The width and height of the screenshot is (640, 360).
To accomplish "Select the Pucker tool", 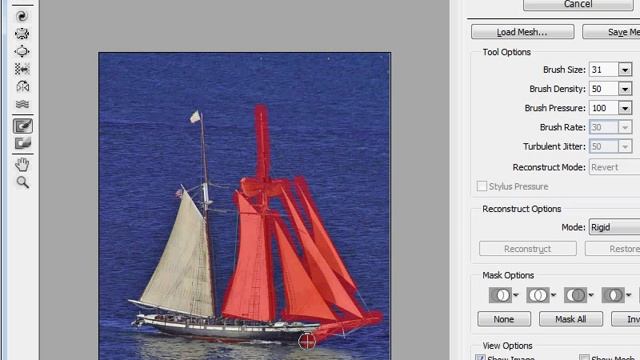I will (x=22, y=33).
